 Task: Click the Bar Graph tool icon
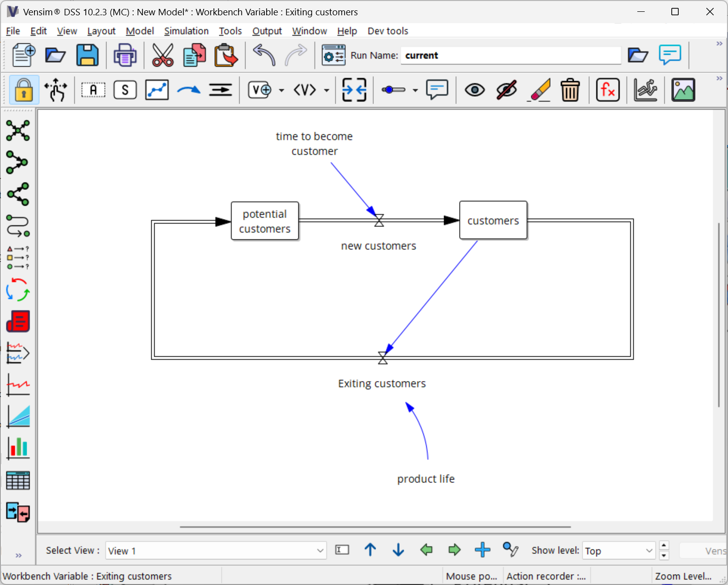click(x=18, y=448)
